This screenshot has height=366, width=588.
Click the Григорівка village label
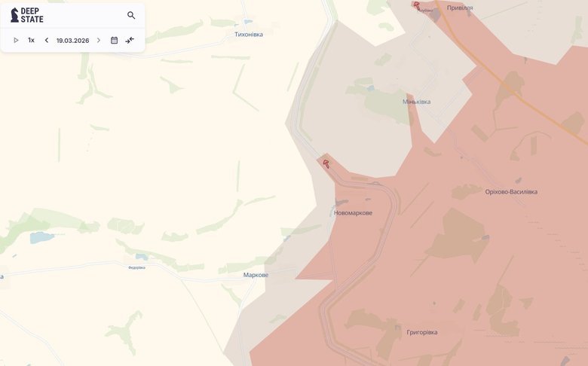click(x=421, y=332)
